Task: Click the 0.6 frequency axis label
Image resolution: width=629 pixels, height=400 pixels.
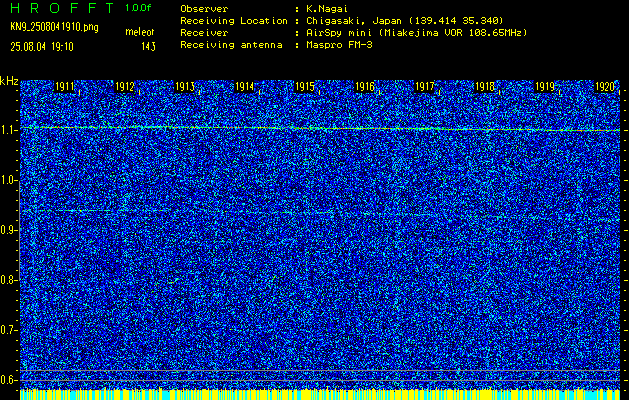Action: point(8,380)
